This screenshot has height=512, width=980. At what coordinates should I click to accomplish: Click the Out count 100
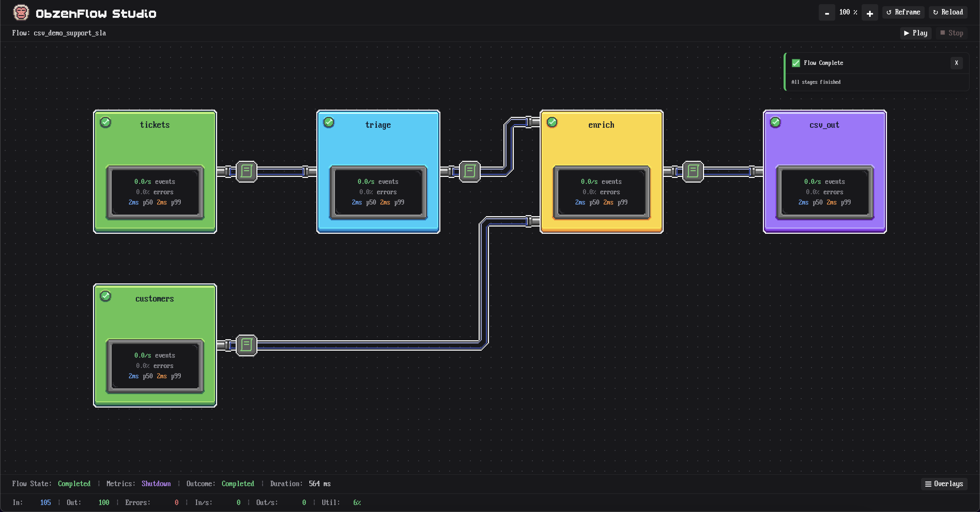[x=103, y=502]
